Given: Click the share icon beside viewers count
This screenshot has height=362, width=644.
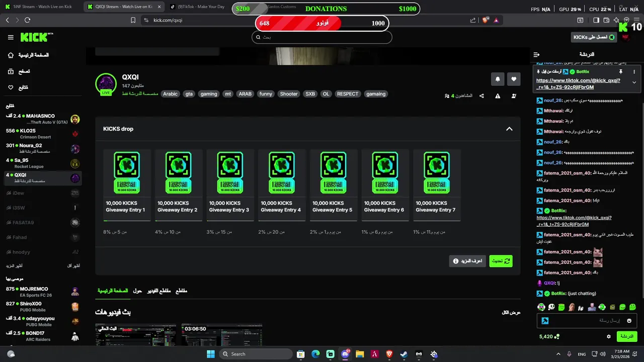Looking at the screenshot, I should (x=481, y=96).
